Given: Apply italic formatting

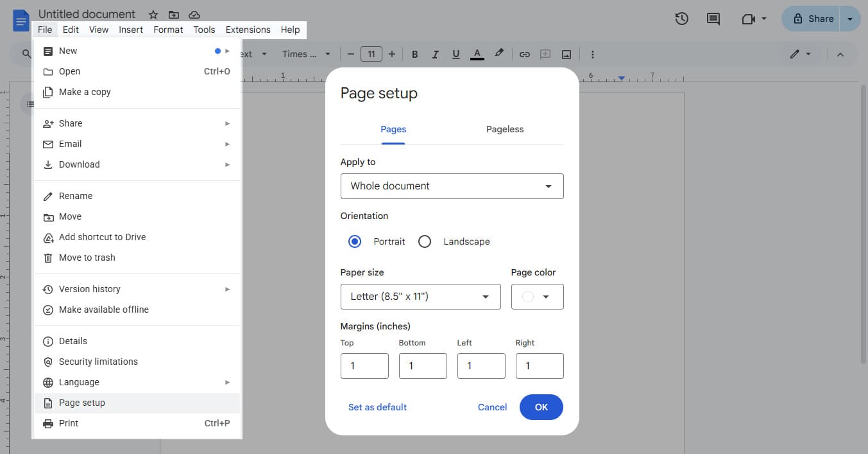Looking at the screenshot, I should pyautogui.click(x=435, y=54).
